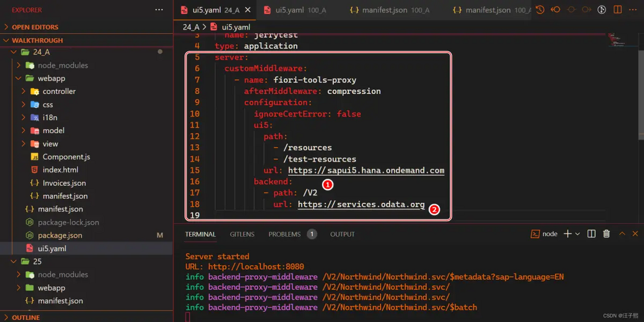Open changes with next revision icon

[x=586, y=10]
